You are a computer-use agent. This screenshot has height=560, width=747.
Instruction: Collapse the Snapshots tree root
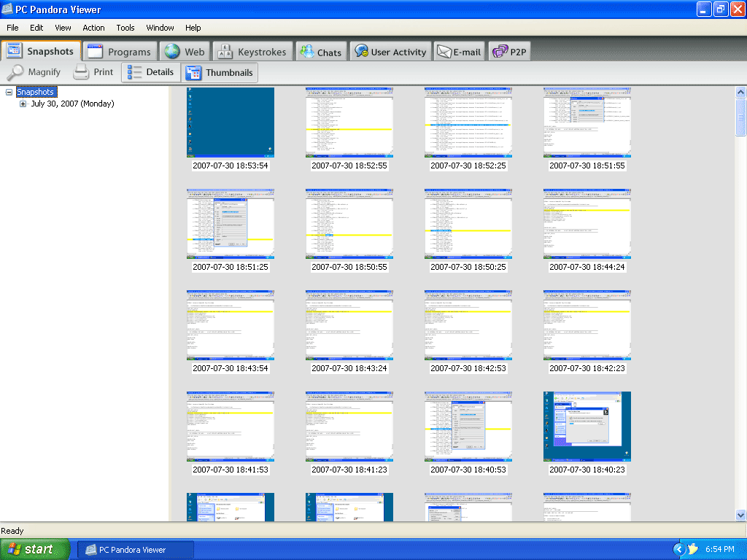point(9,93)
